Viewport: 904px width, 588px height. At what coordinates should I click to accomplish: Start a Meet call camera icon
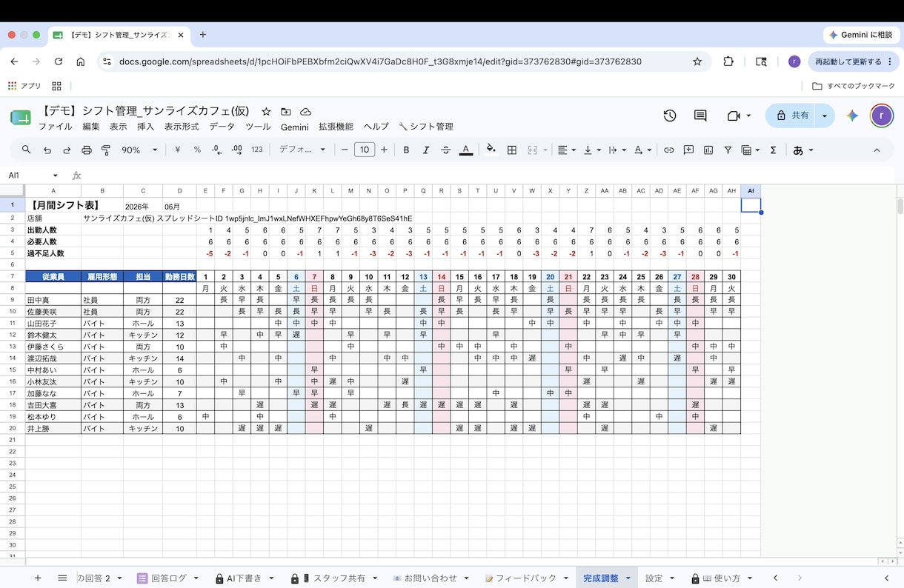(x=734, y=116)
